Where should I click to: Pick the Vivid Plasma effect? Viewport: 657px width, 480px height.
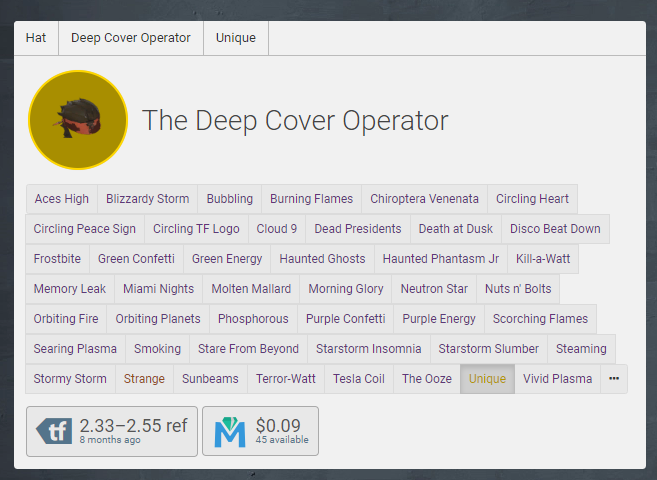click(x=557, y=379)
